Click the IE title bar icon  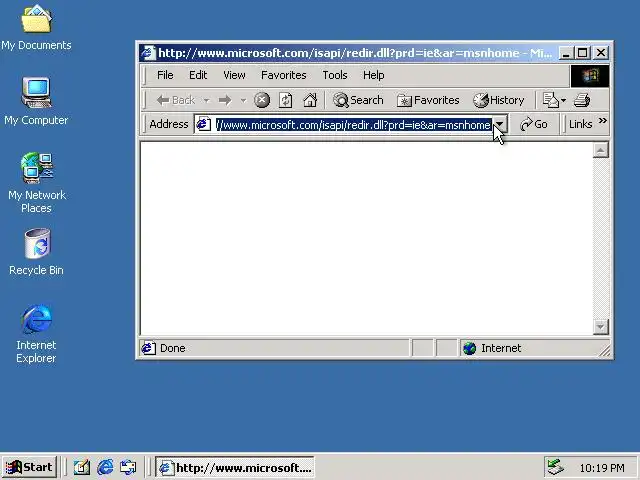148,53
